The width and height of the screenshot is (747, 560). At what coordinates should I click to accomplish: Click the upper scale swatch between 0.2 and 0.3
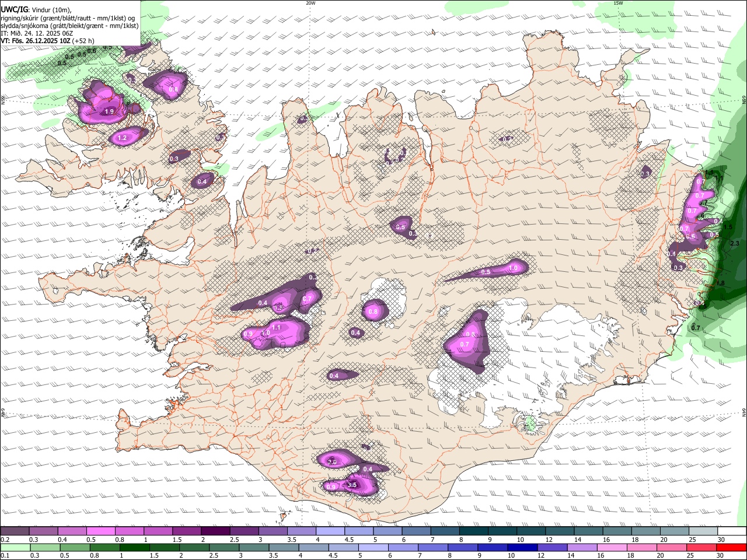tap(15, 531)
